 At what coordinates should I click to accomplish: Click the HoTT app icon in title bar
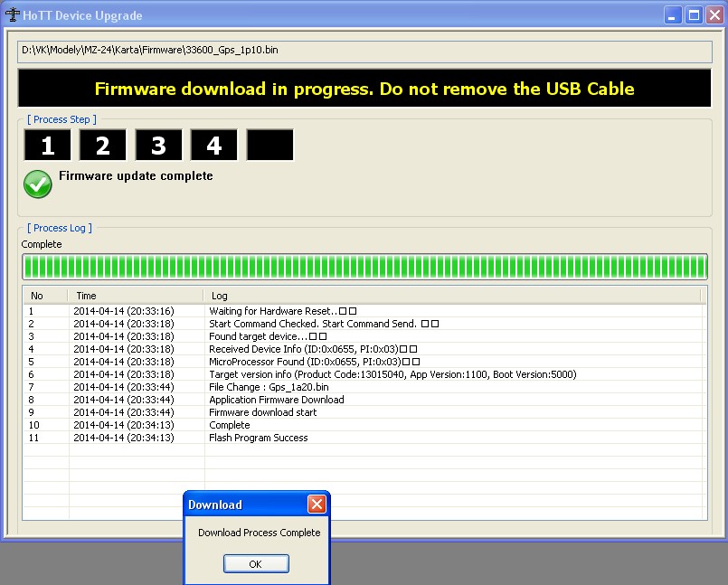[x=13, y=15]
